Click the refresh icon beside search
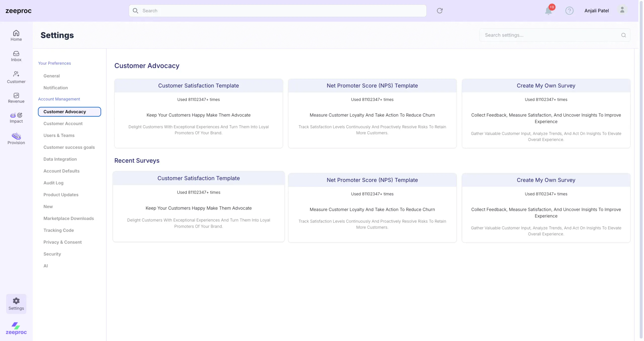This screenshot has height=341, width=644. (x=439, y=11)
